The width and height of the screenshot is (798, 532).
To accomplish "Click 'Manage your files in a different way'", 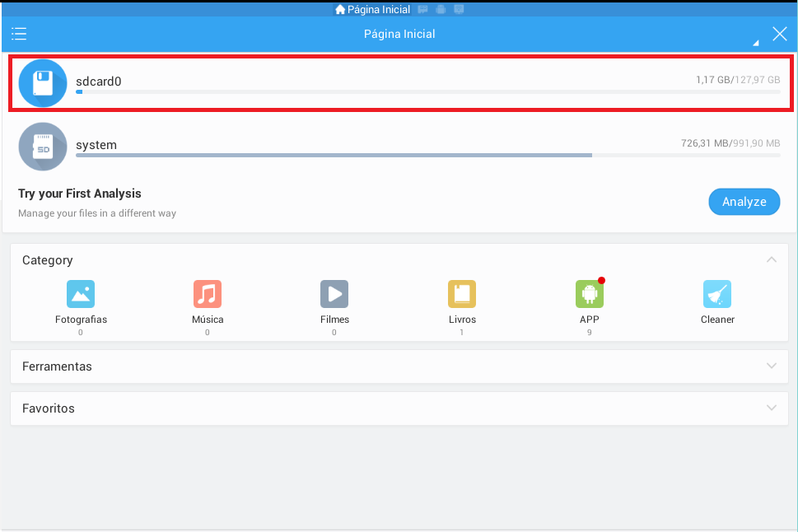I will click(x=96, y=213).
